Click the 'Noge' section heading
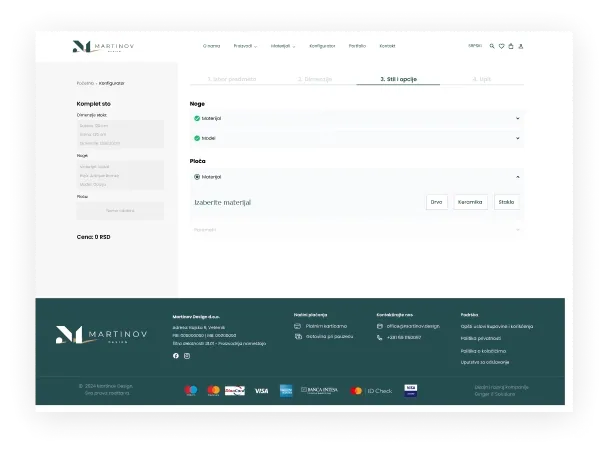The image size is (609, 452). click(x=197, y=104)
